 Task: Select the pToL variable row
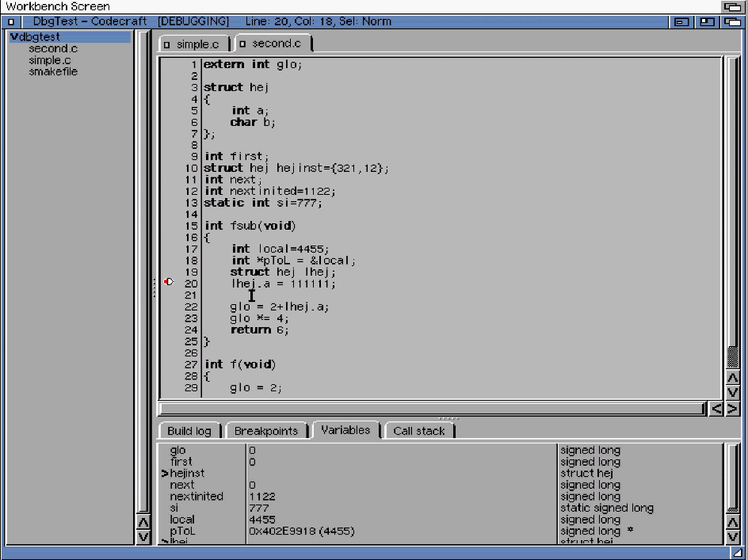pyautogui.click(x=182, y=531)
